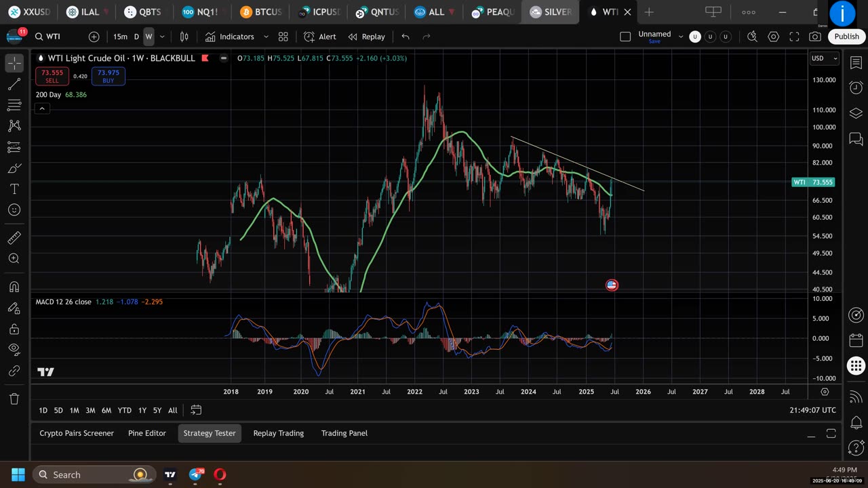Open quick search icon in top toolbar
This screenshot has width=868, height=488.
click(x=752, y=37)
